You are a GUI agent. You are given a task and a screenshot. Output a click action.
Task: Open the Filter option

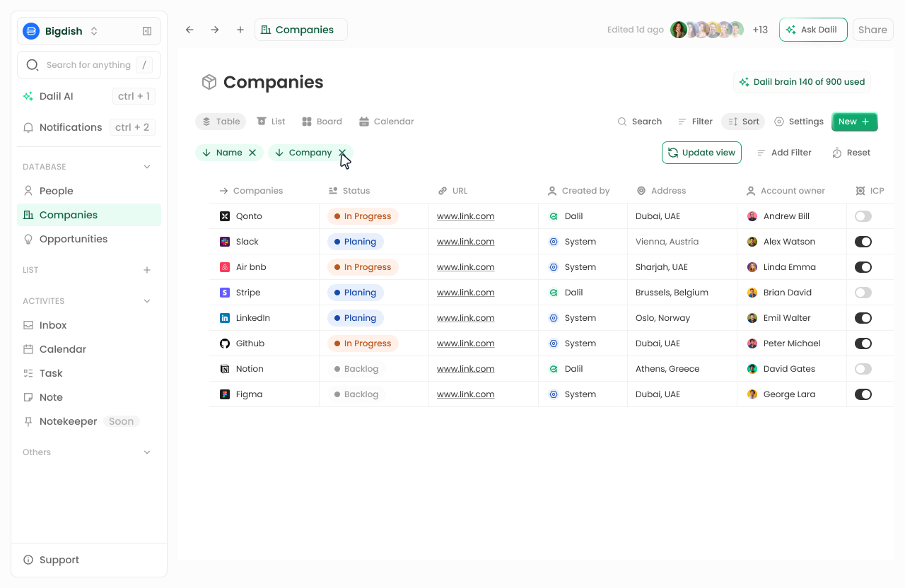coord(695,122)
